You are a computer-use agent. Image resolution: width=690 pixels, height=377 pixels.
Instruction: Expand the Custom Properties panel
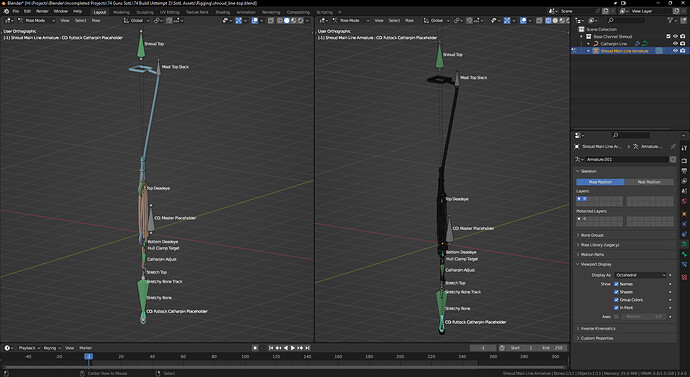[596, 338]
